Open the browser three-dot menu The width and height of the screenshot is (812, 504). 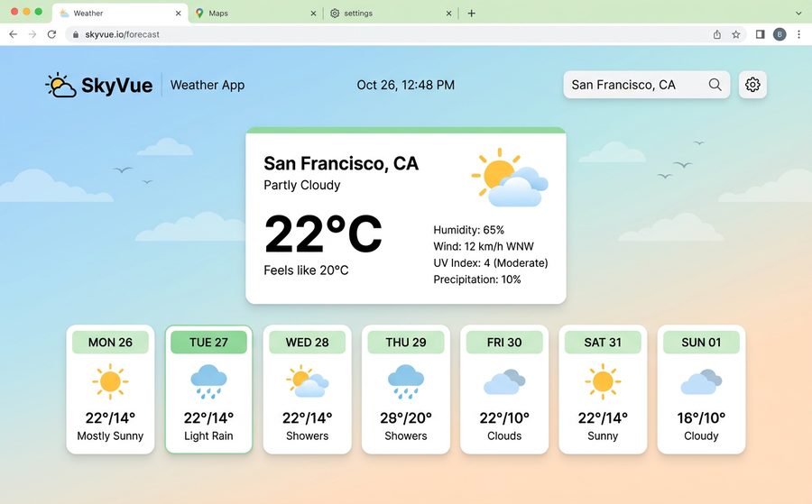tap(799, 34)
